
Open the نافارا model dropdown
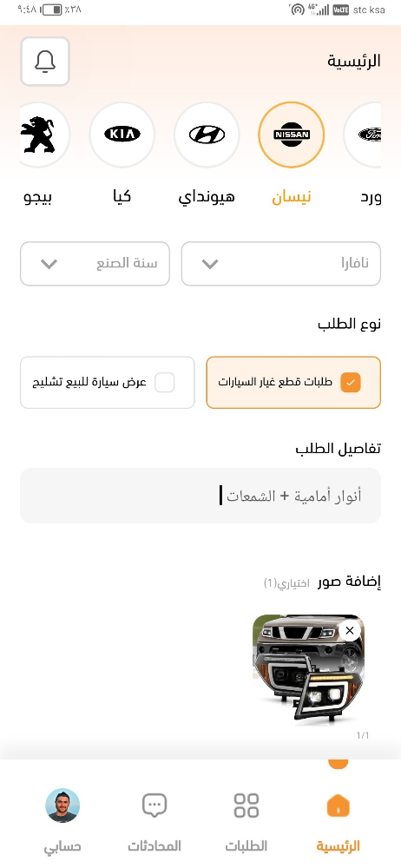click(x=281, y=264)
